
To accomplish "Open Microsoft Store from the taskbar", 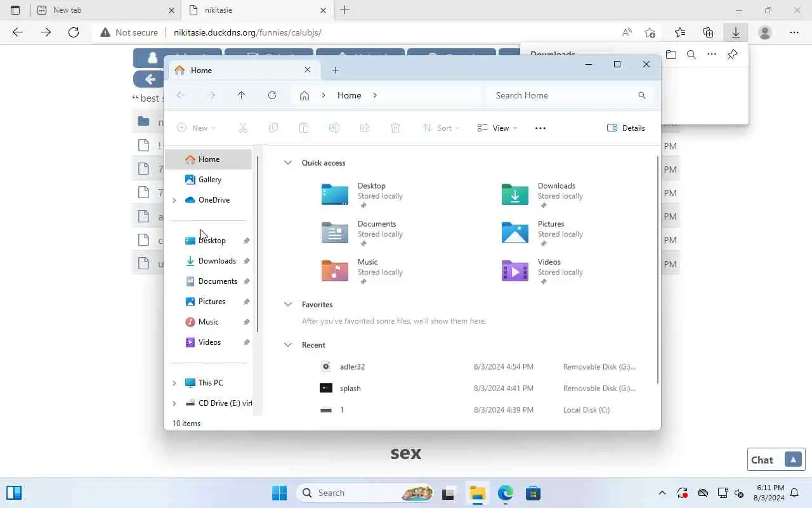I will (533, 493).
